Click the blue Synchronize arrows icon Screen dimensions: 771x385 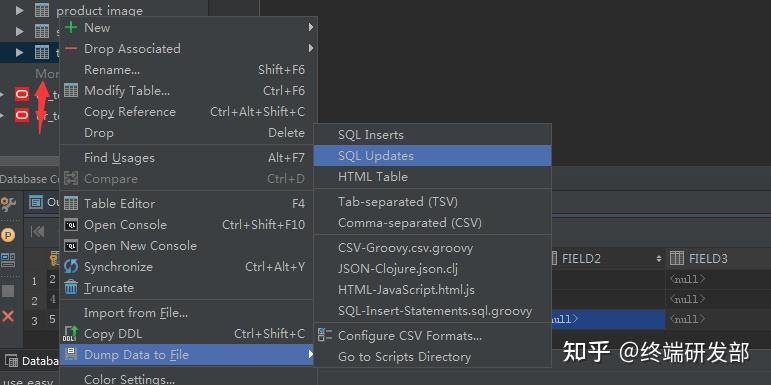point(71,267)
